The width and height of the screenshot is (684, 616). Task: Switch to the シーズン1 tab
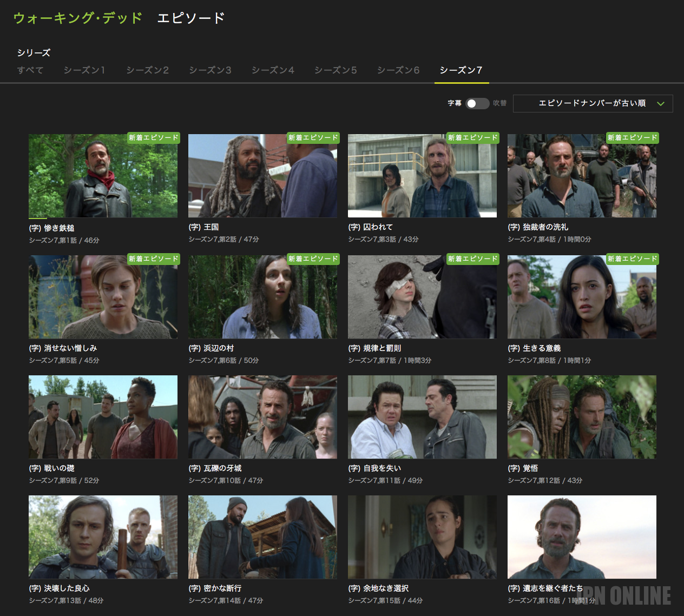(84, 70)
